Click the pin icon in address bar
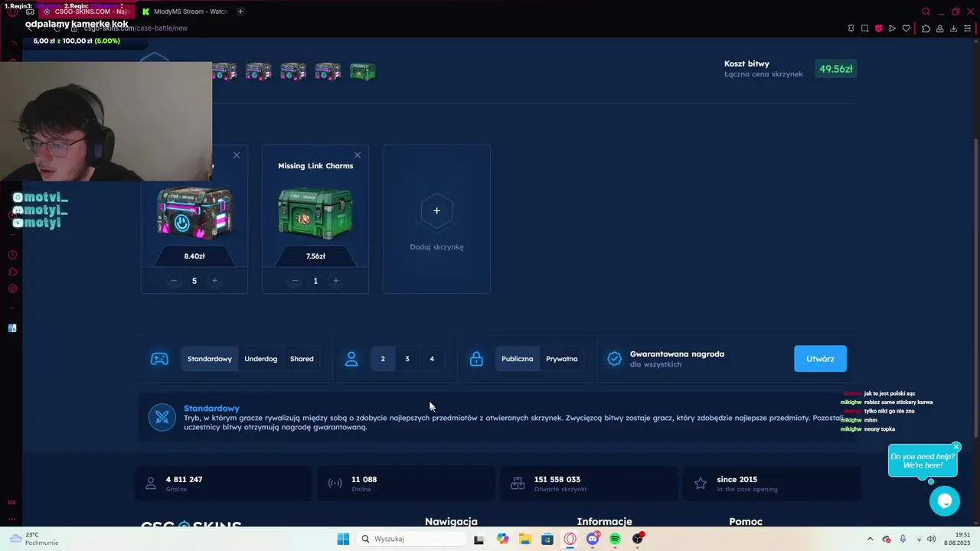This screenshot has height=551, width=980. pos(851,28)
